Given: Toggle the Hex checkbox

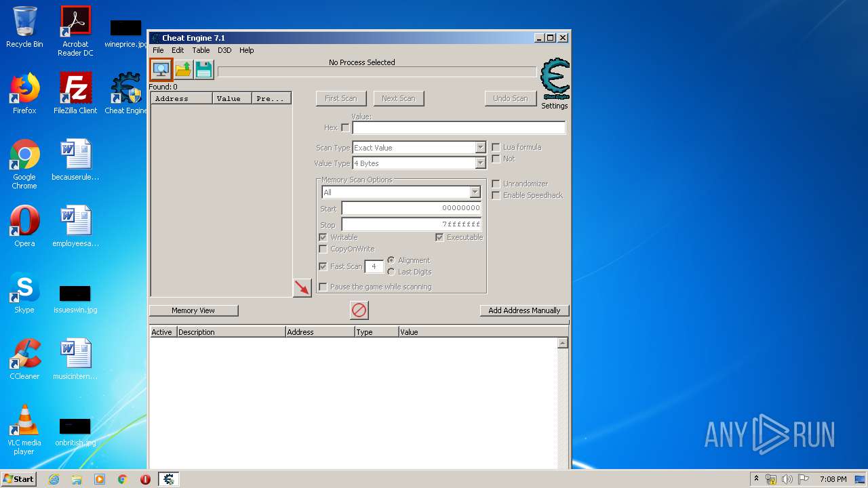Looking at the screenshot, I should click(345, 127).
